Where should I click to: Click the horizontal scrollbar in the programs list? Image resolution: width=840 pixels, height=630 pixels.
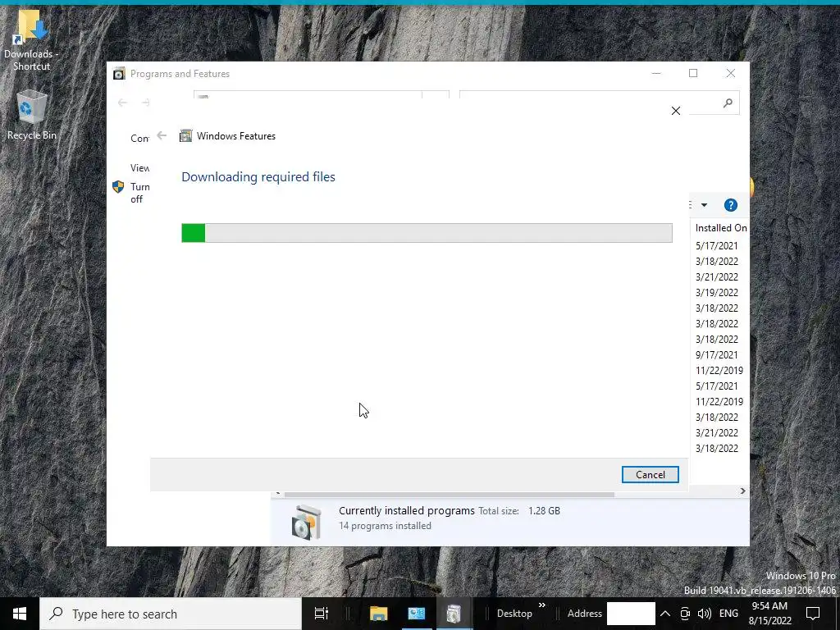[x=449, y=494]
